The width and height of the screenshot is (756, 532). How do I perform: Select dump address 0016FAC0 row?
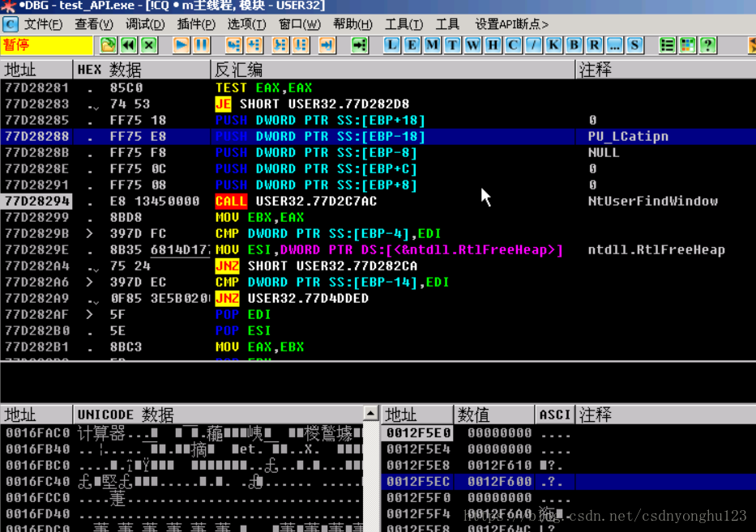coord(182,432)
